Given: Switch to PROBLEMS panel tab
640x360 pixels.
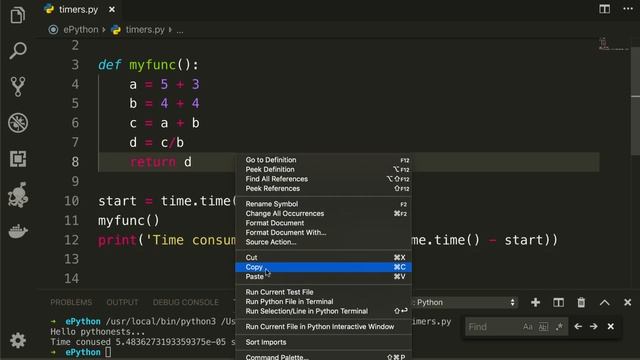Looking at the screenshot, I should coord(71,302).
